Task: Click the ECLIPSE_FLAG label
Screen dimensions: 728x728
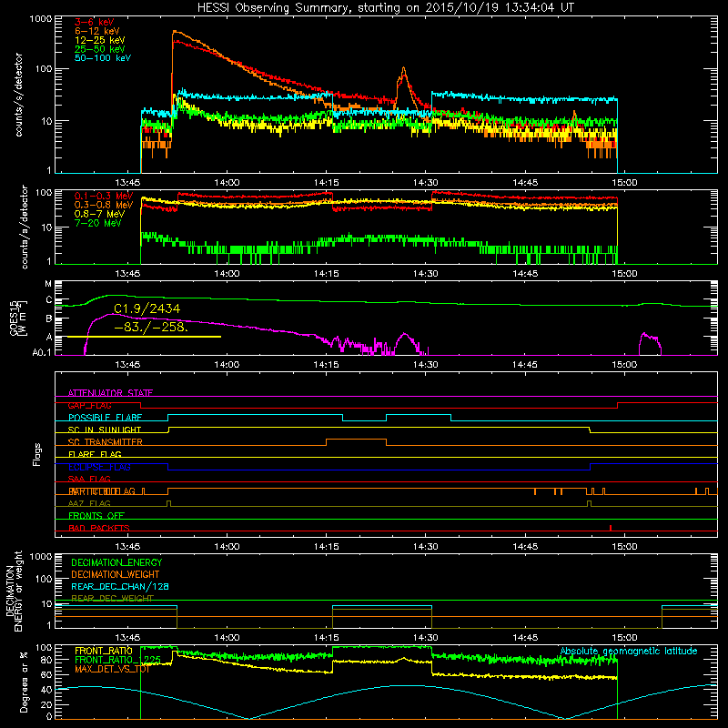Action: pyautogui.click(x=99, y=467)
